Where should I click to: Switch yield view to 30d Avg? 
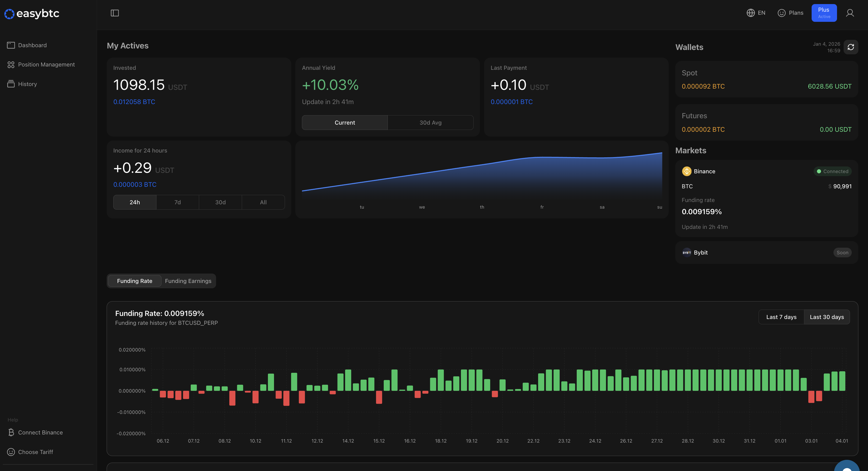(x=431, y=122)
